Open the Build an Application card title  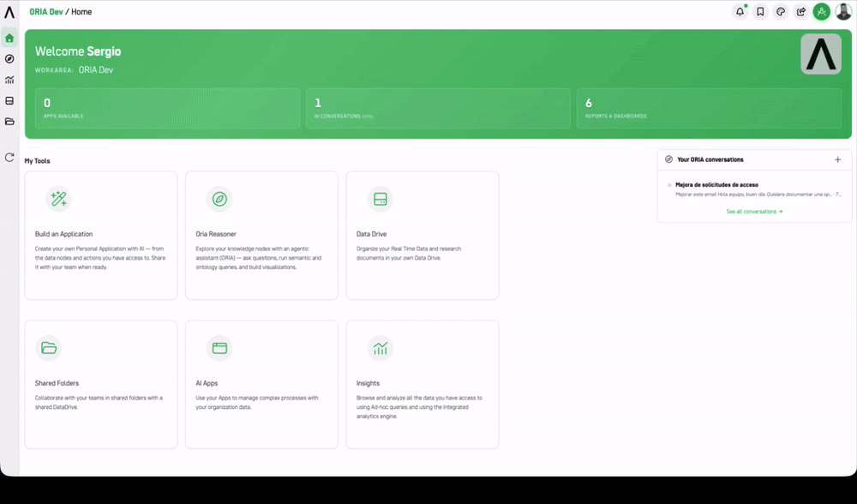64,234
